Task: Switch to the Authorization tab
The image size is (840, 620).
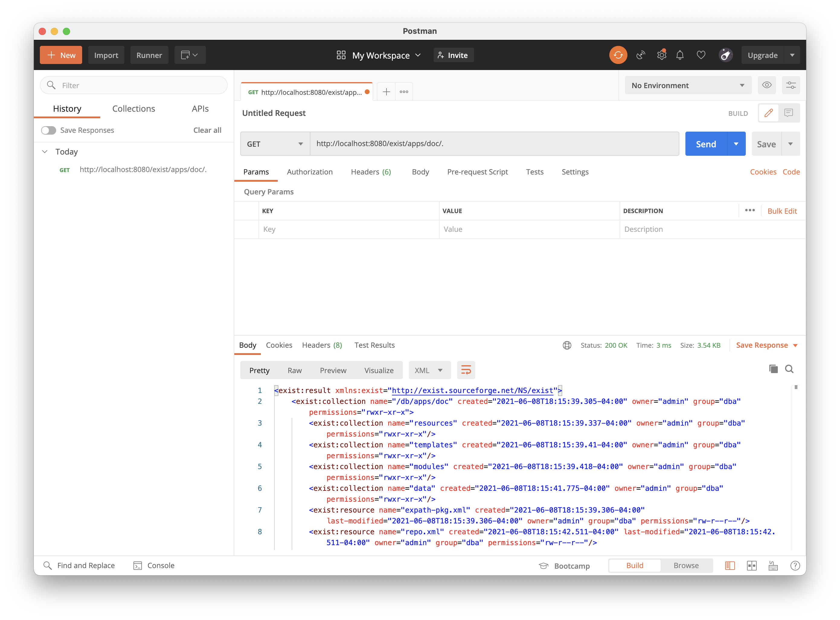Action: (310, 172)
